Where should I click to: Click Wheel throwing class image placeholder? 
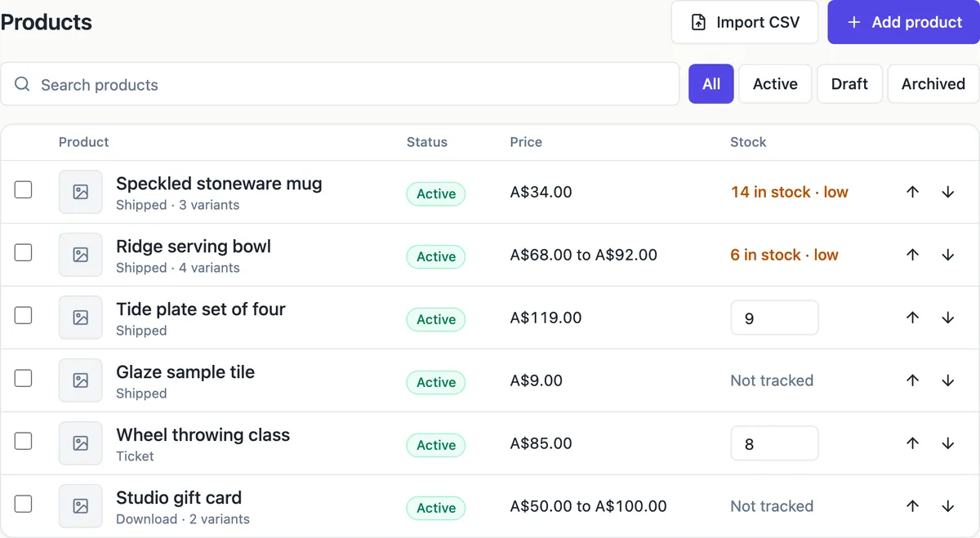(81, 443)
